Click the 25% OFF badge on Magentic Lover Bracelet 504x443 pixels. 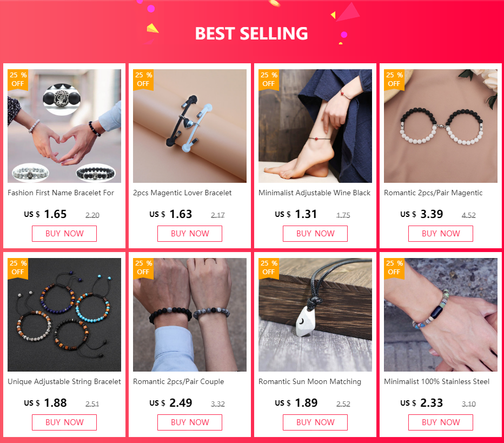[x=143, y=80]
